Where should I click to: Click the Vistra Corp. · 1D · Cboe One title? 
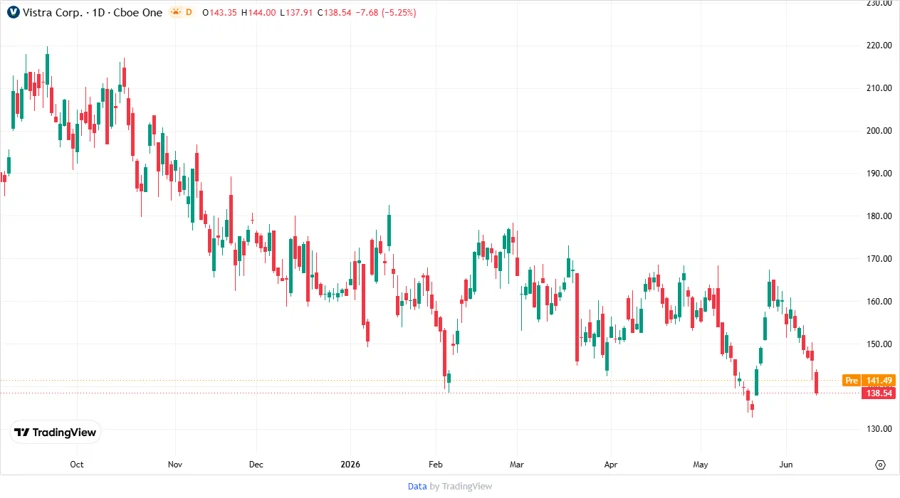coord(92,12)
